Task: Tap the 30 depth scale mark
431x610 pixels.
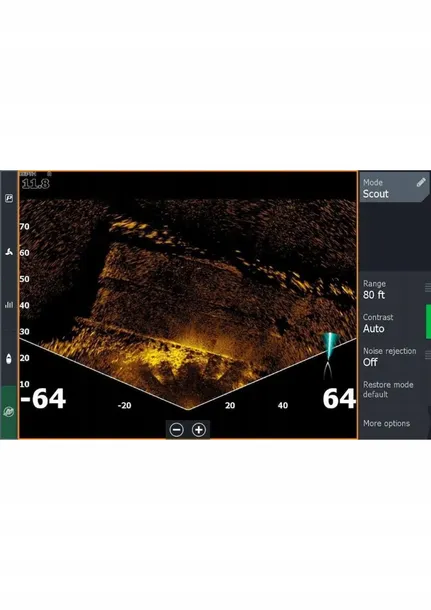Action: [25, 331]
